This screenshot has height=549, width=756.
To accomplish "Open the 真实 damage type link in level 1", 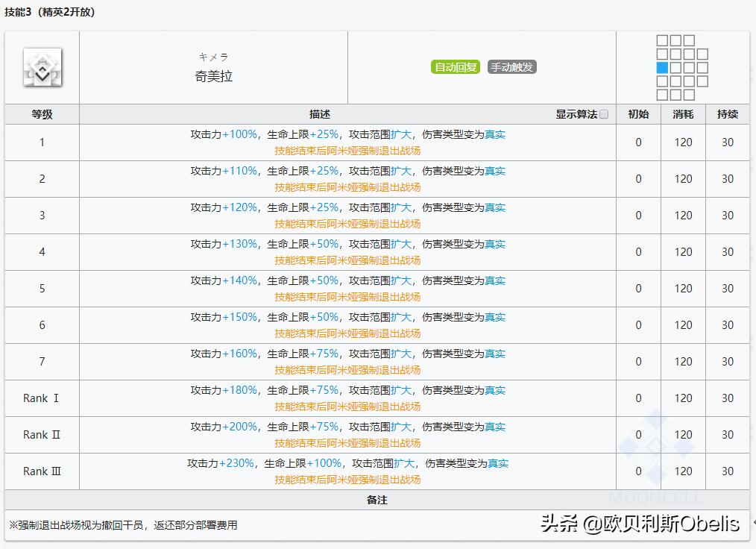I will [x=496, y=134].
